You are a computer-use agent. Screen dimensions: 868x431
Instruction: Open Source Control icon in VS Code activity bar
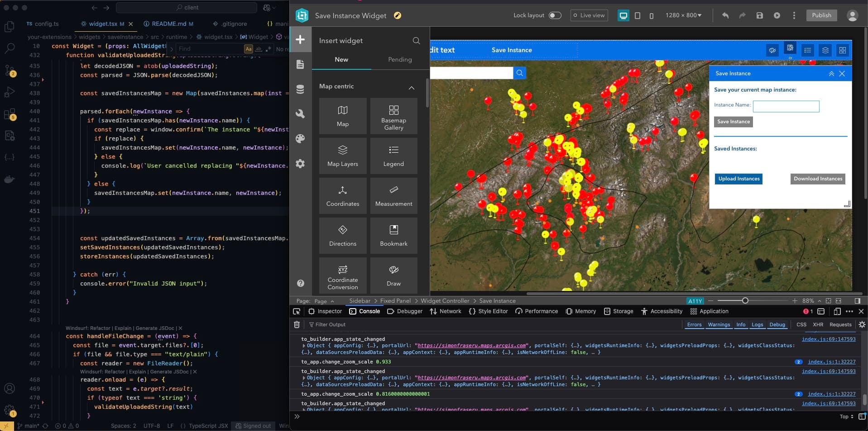point(10,70)
